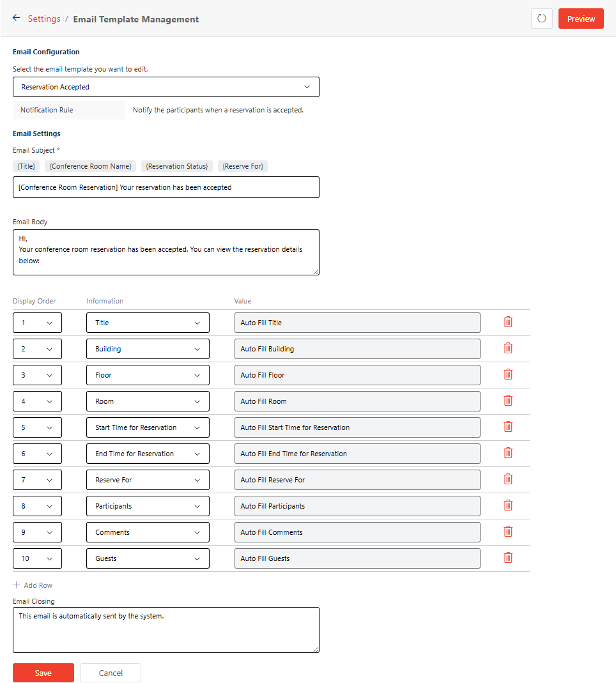The width and height of the screenshot is (616, 683).
Task: Edit the Email Closing text field
Action: tap(166, 629)
